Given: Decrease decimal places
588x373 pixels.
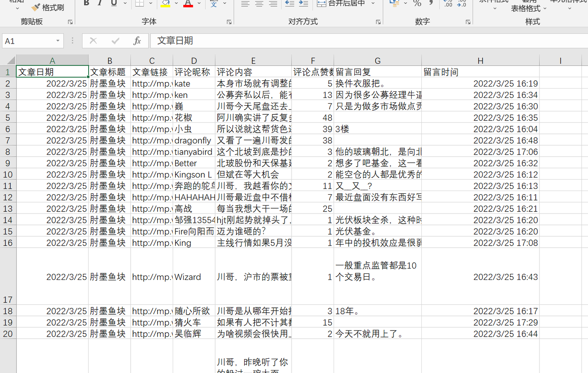Looking at the screenshot, I should (x=461, y=3).
